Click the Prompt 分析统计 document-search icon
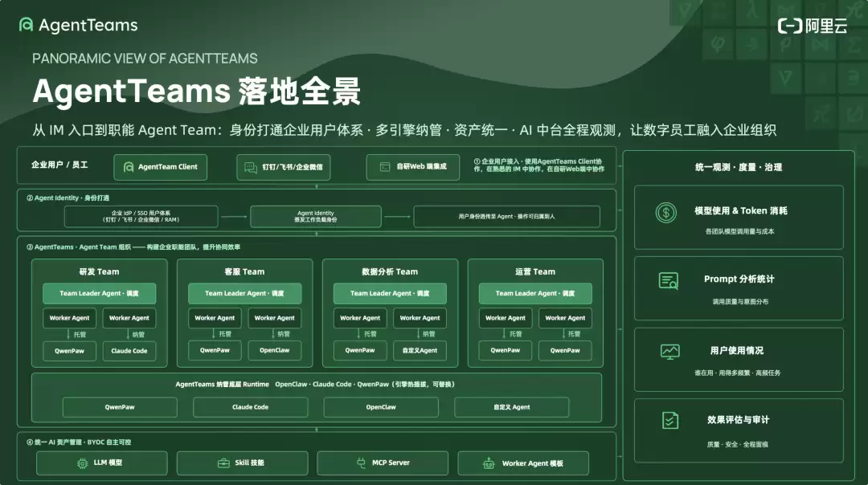The image size is (868, 485). 669,281
